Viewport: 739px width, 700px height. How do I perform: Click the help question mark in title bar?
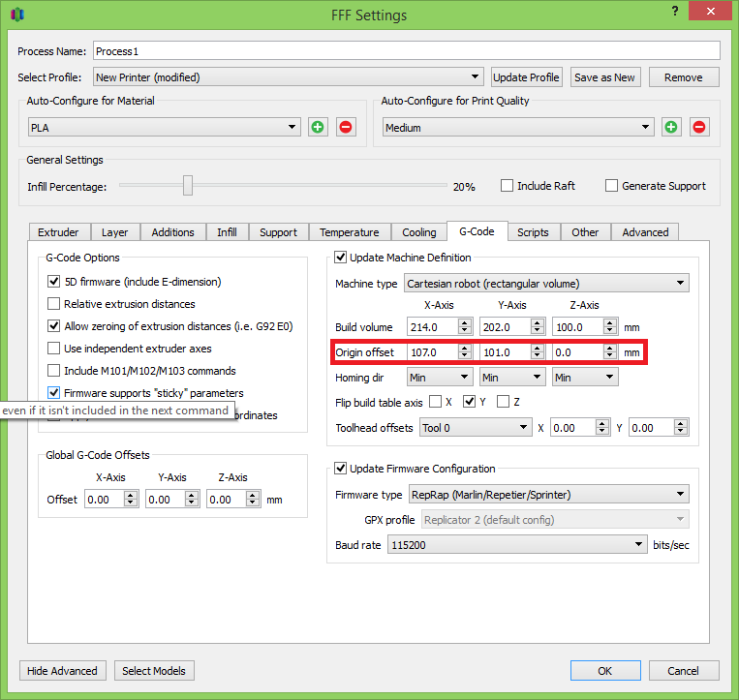(675, 11)
